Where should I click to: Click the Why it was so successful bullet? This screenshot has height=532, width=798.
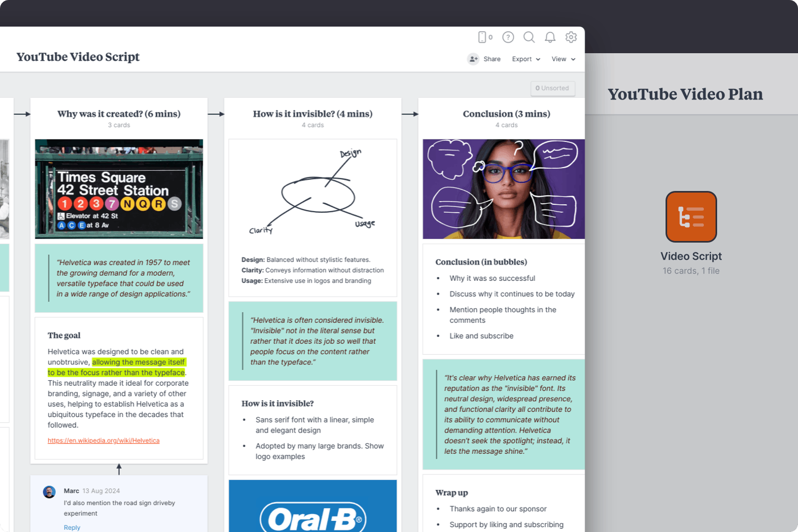click(x=492, y=278)
